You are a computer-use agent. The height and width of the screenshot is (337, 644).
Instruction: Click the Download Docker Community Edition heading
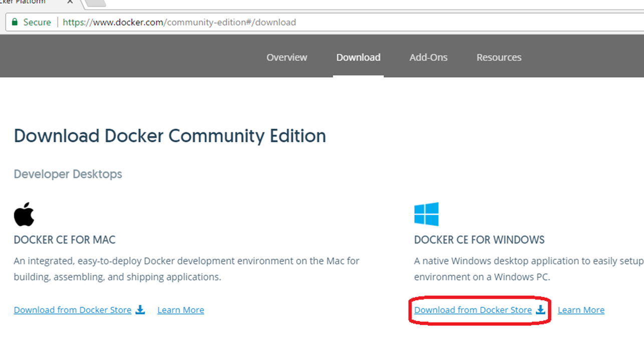tap(170, 136)
